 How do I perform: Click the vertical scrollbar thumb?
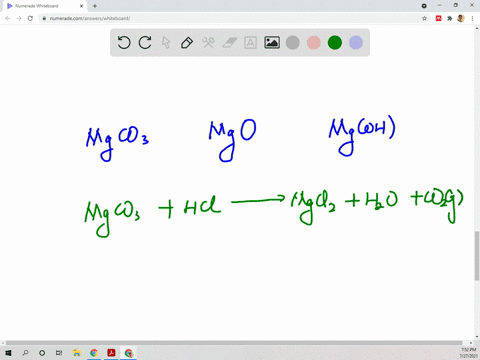477,256
